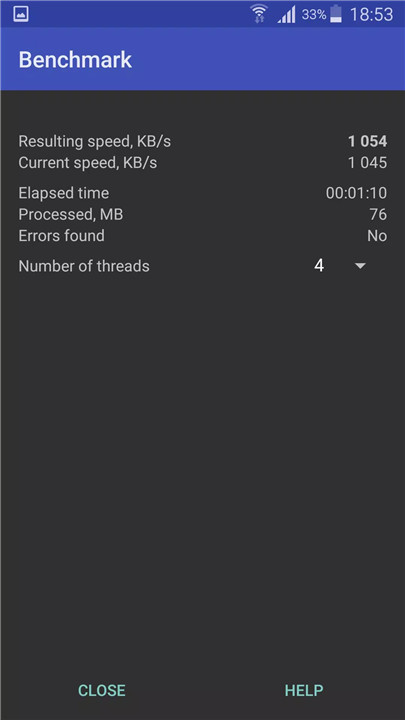Tap the resulting speed value 1 054
Screen dimensions: 405x720
click(367, 141)
